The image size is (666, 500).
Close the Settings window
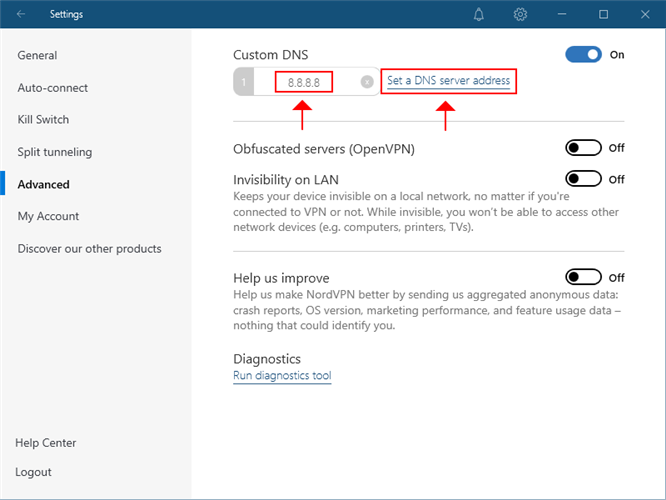point(644,15)
